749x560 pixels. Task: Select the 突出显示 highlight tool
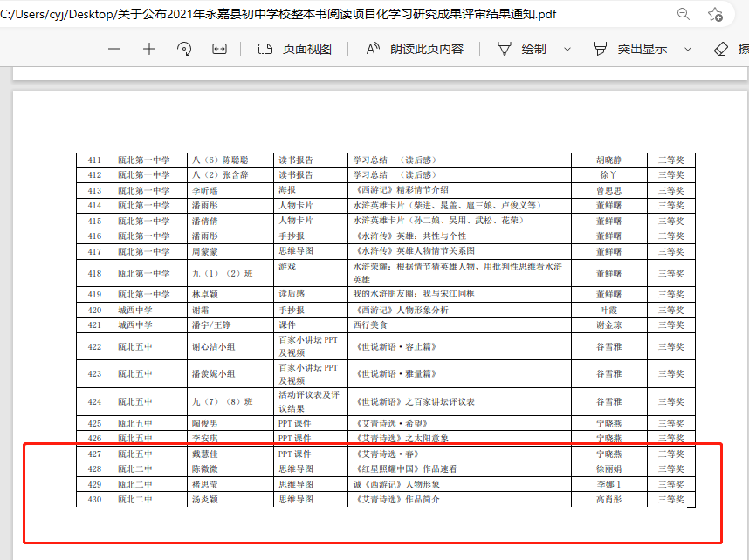(630, 49)
